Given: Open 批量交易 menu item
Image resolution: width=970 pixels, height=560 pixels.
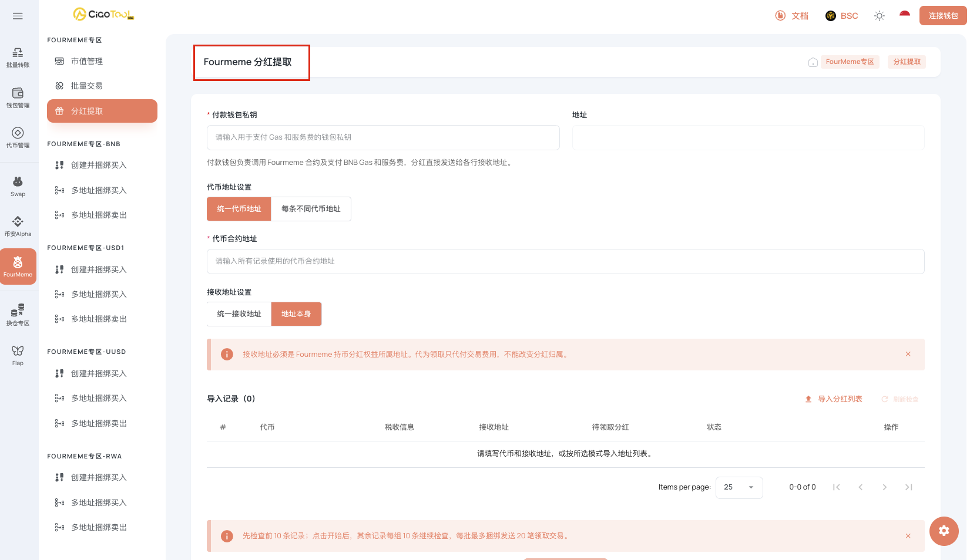Looking at the screenshot, I should [102, 86].
